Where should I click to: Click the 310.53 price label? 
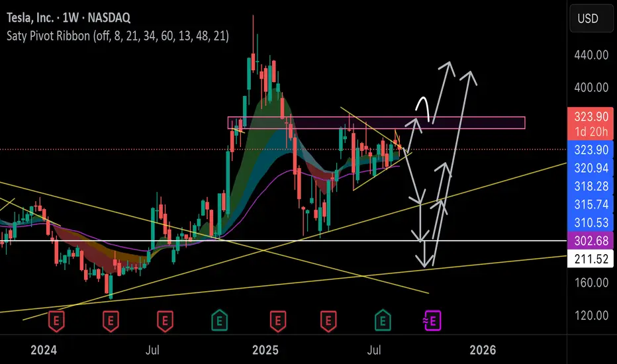pyautogui.click(x=591, y=223)
